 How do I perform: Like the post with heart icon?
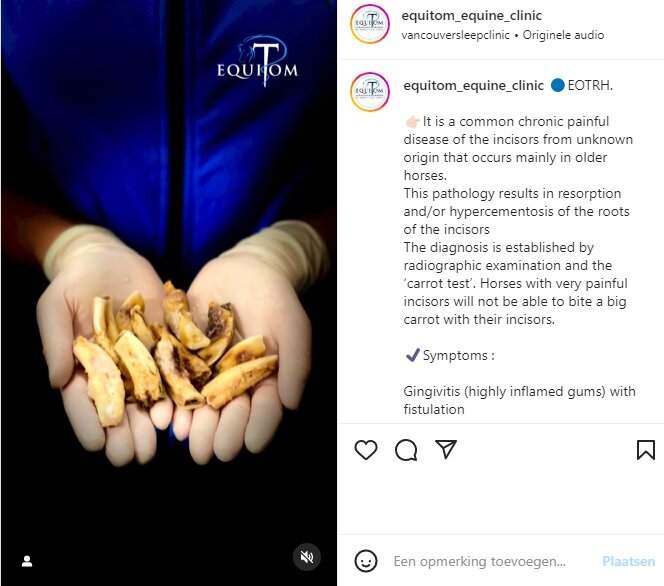366,450
